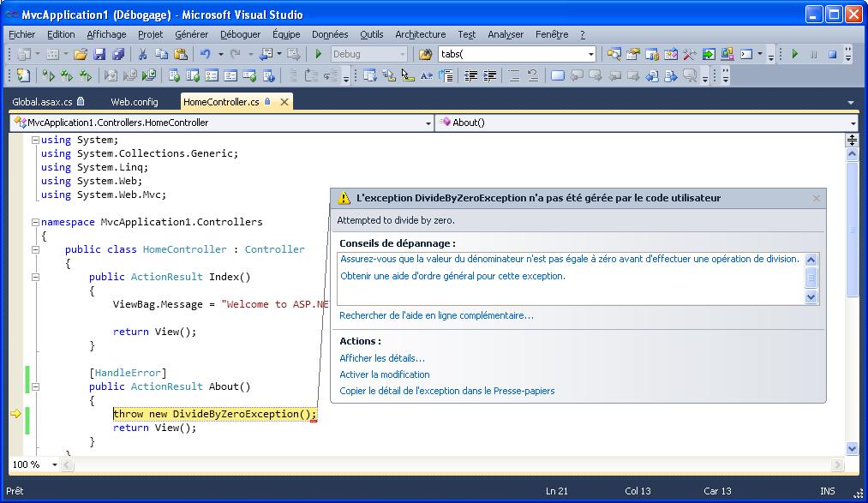Click the tips list scroll-down arrow
The image size is (868, 503).
pyautogui.click(x=811, y=297)
